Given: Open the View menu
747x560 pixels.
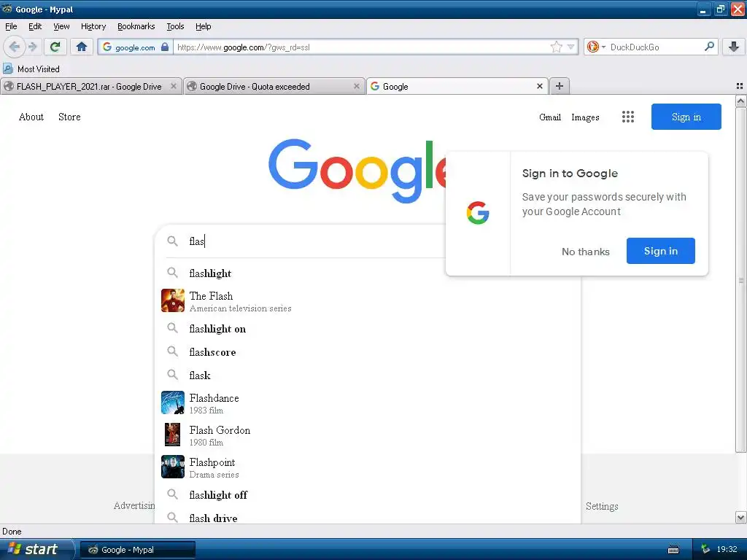Looking at the screenshot, I should pos(61,26).
